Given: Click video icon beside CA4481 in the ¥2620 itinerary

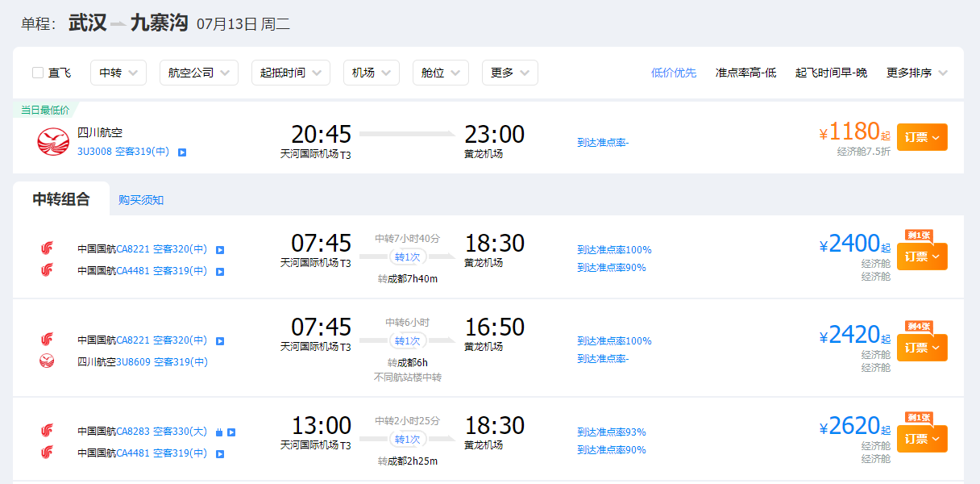Looking at the screenshot, I should (x=220, y=454).
